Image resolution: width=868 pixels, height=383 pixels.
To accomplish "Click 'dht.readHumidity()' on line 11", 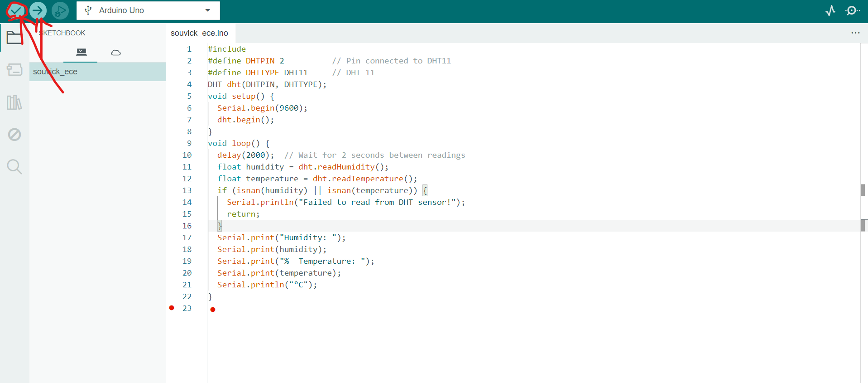I will coord(341,167).
